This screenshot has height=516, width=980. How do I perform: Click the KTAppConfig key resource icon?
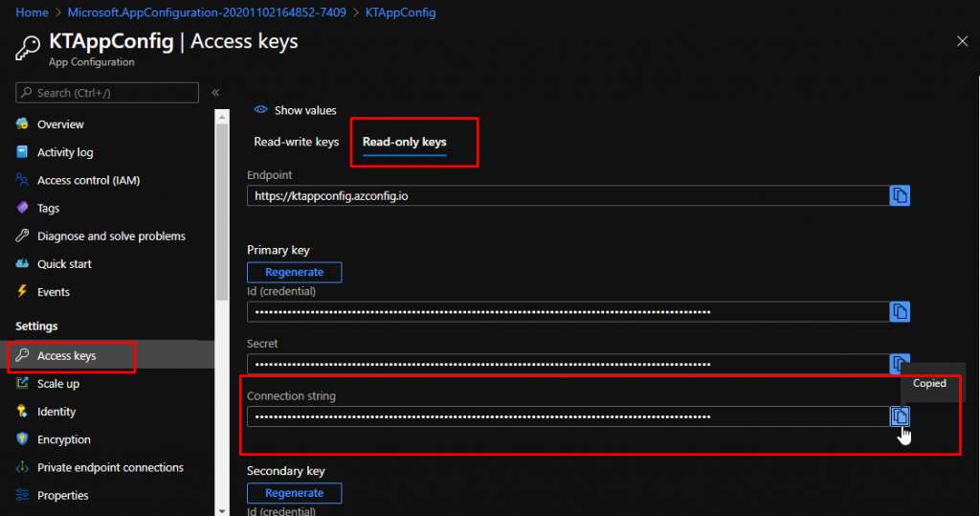tap(28, 48)
